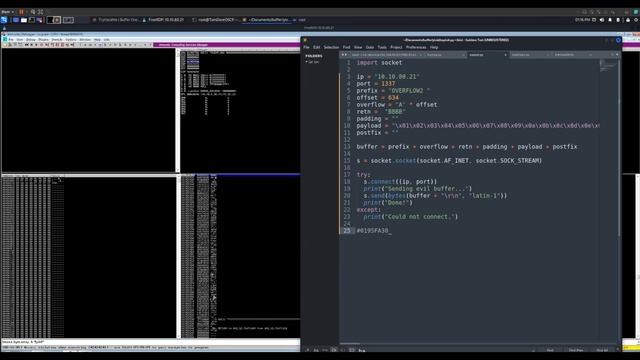Open the Options menu in Immunity Debugger
This screenshot has height=360, width=640.
coord(71,40)
